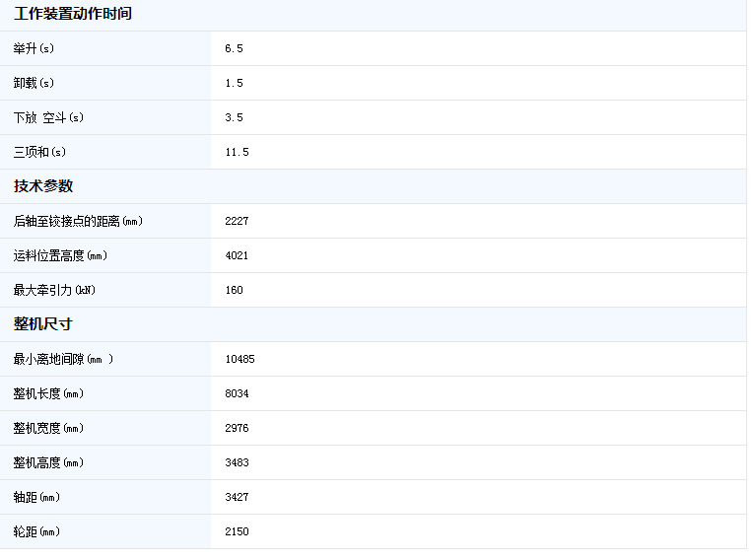Viewport: 751px width, 560px height.
Task: Select the 最小离地间隙(mm) label
Action: point(63,359)
